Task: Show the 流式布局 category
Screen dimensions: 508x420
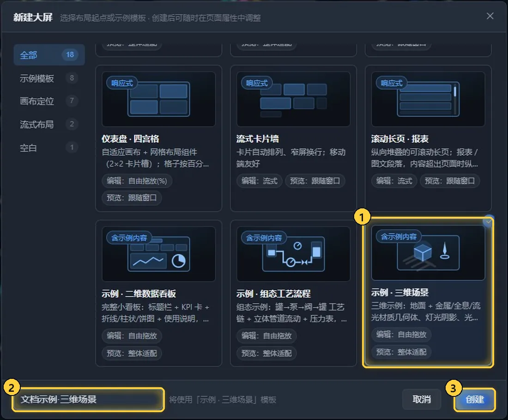Action: point(49,124)
